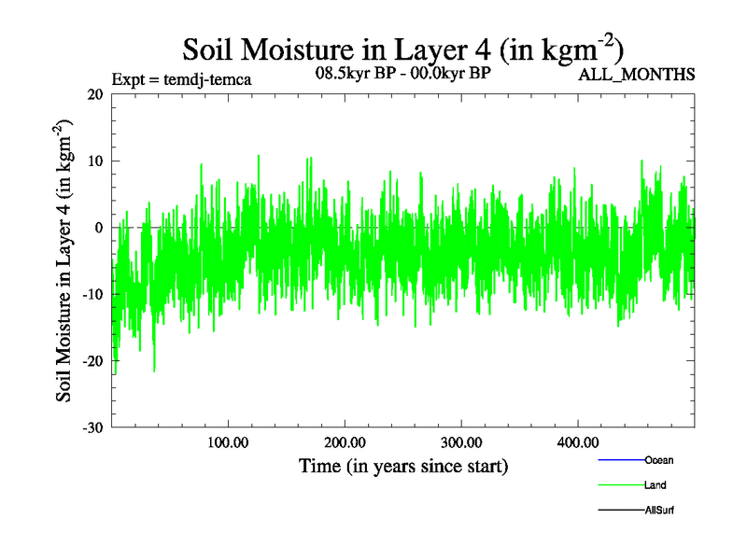
Task: Click the black AllSurf legend line
Action: pyautogui.click(x=620, y=511)
